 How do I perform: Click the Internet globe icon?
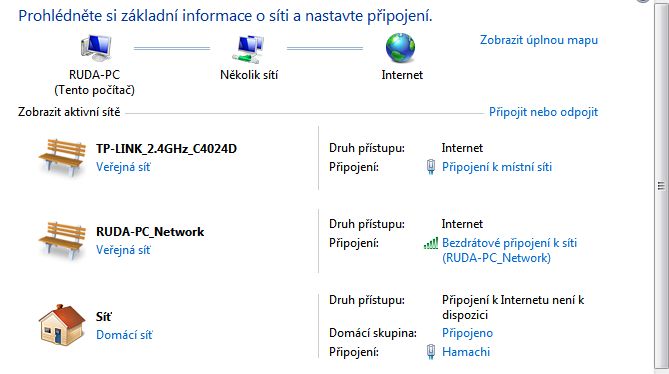point(400,48)
